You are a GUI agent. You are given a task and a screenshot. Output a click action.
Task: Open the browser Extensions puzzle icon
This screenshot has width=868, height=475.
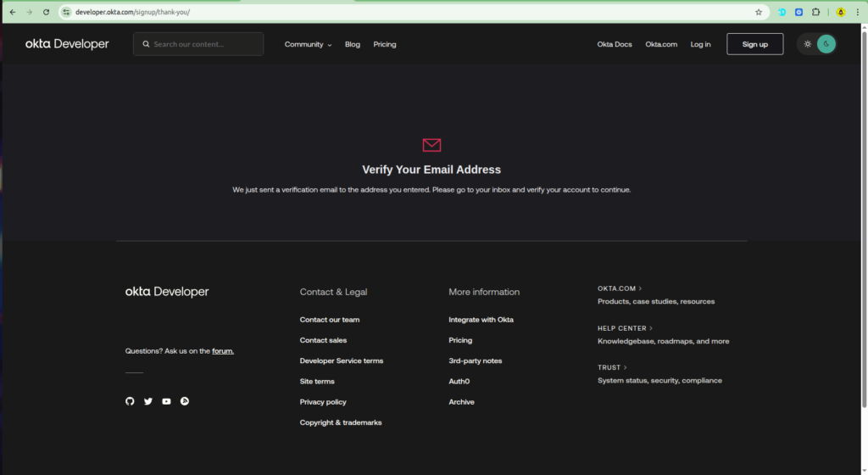815,12
